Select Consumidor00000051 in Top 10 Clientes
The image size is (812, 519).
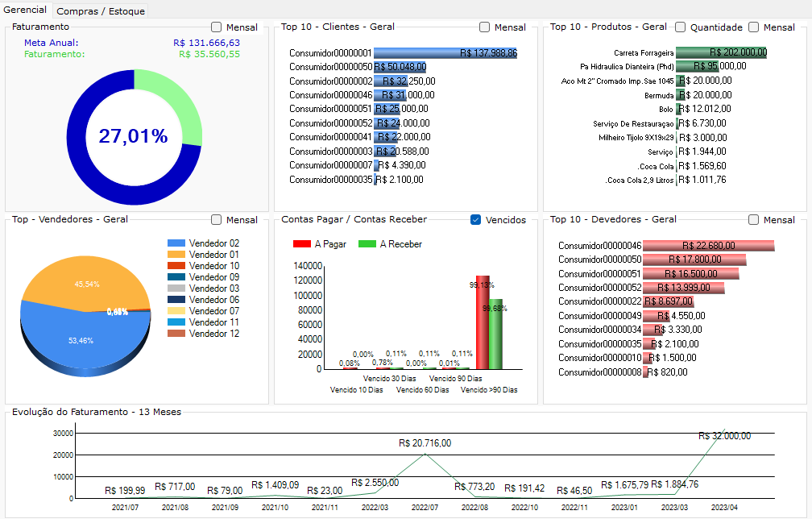click(359, 110)
